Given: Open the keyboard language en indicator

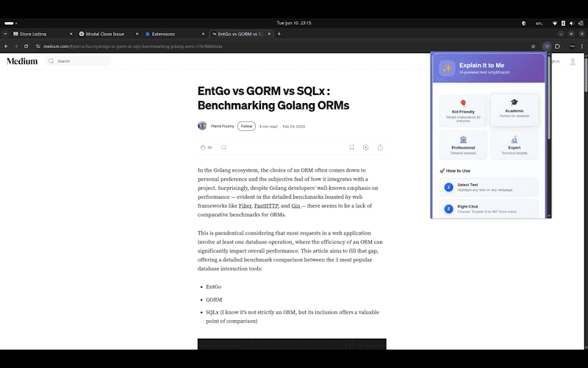Looking at the screenshot, I should 539,24.
